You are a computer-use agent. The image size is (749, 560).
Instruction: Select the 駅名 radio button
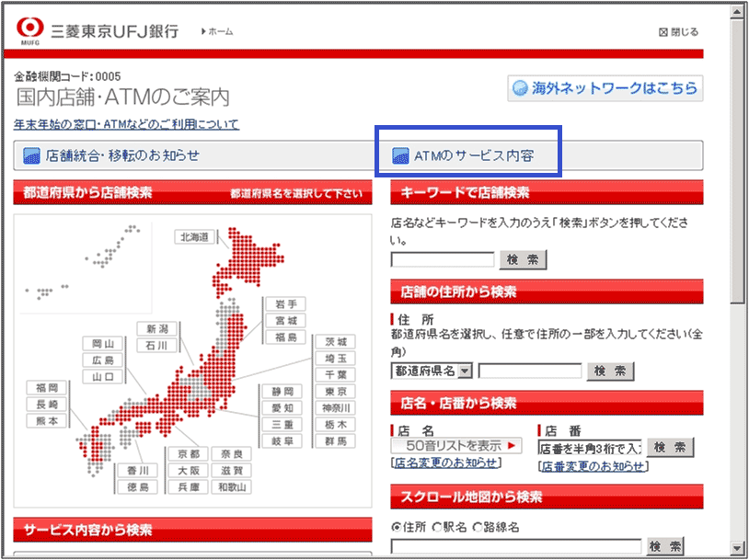click(x=436, y=528)
